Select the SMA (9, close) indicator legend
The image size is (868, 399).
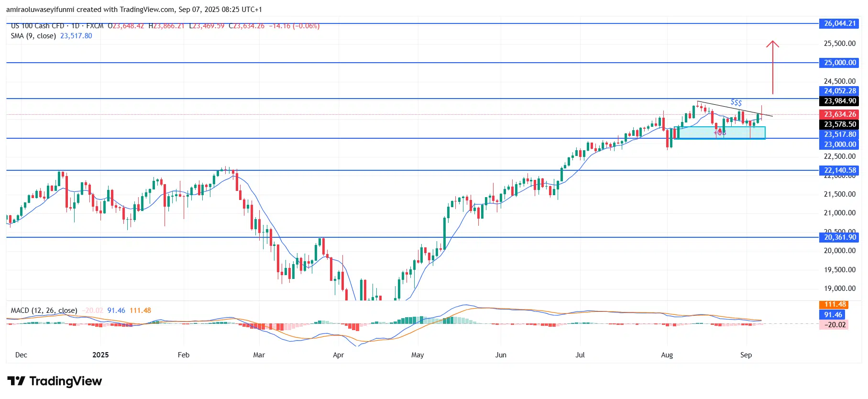click(33, 36)
